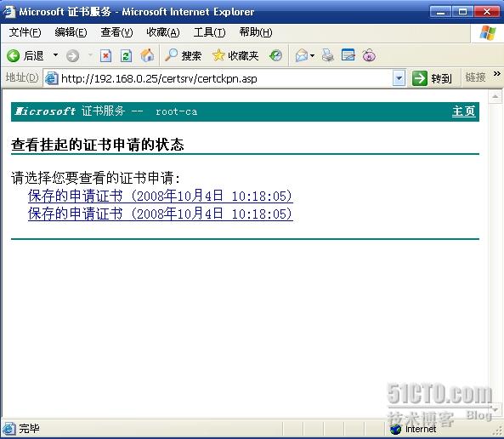Click the Print icon

[328, 55]
